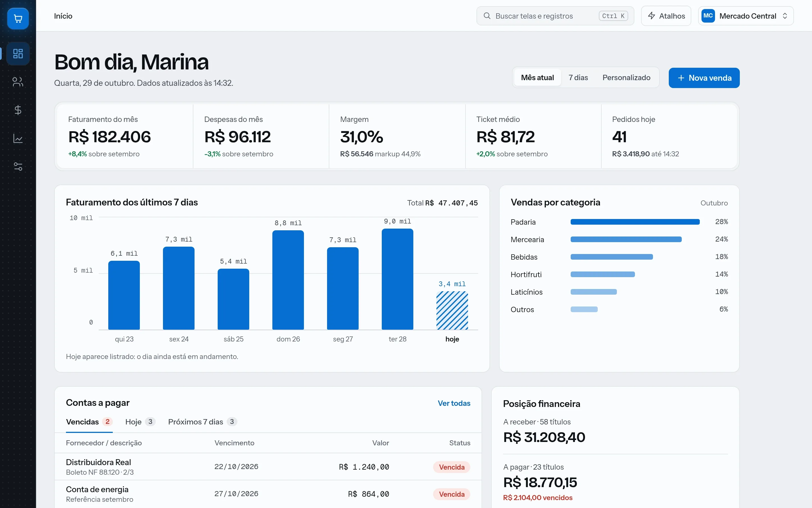Click the shopping cart logo icon

(18, 18)
